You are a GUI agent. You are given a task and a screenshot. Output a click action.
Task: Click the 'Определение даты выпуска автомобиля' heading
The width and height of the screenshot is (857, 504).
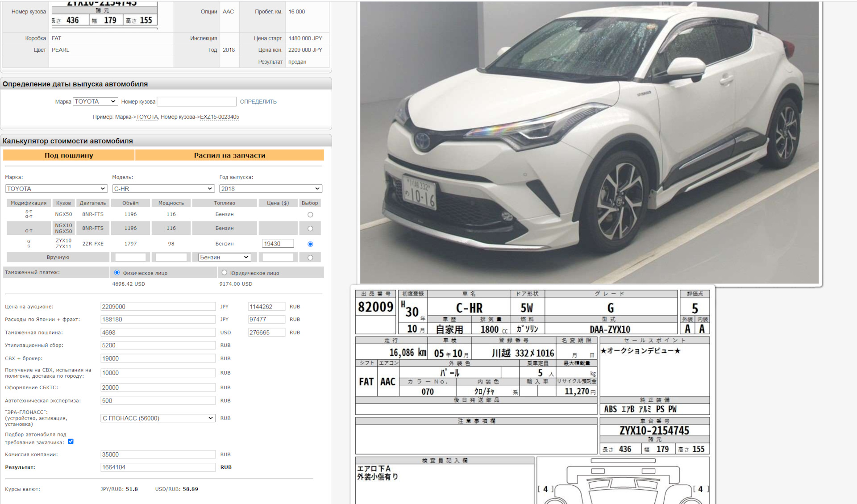click(75, 84)
